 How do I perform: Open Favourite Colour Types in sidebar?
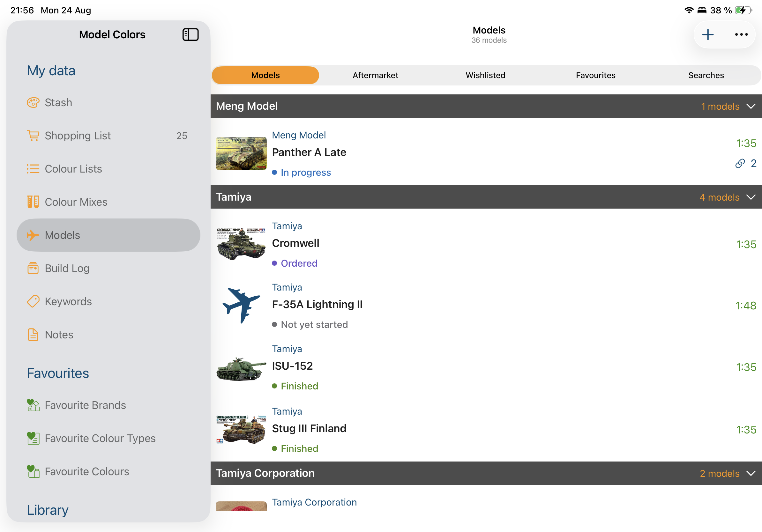tap(108, 438)
